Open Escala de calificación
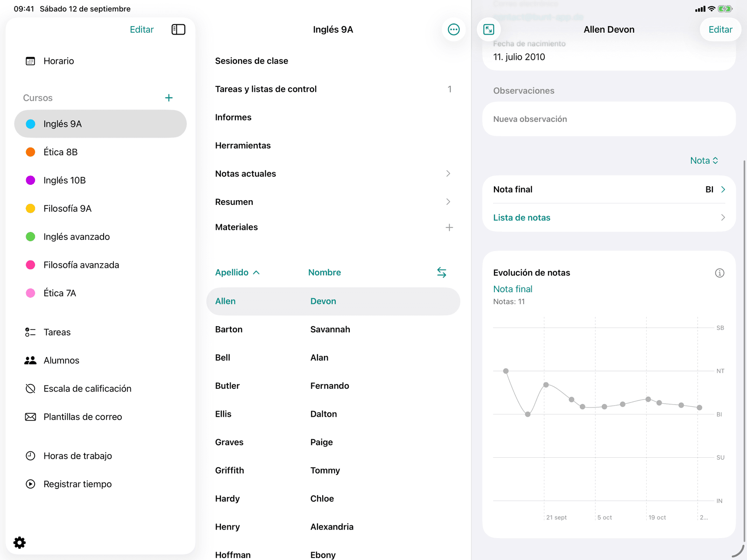Image resolution: width=747 pixels, height=560 pixels. pyautogui.click(x=100, y=389)
